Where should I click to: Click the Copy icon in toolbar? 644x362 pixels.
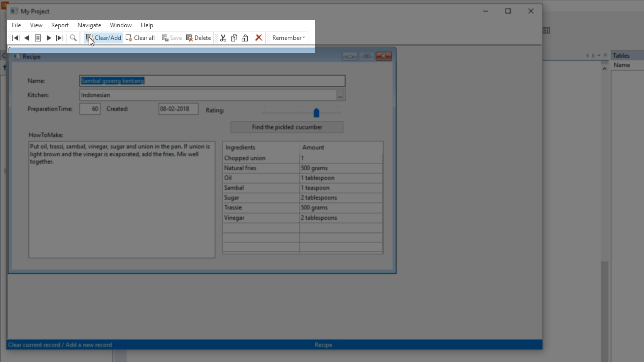[234, 38]
